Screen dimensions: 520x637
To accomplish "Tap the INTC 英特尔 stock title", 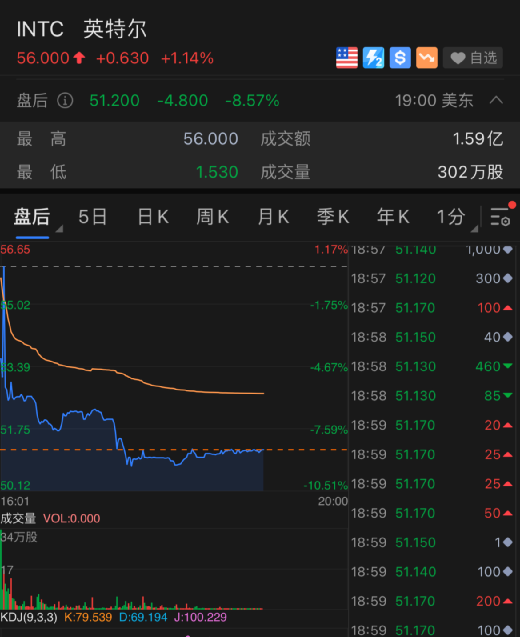I will pos(81,29).
